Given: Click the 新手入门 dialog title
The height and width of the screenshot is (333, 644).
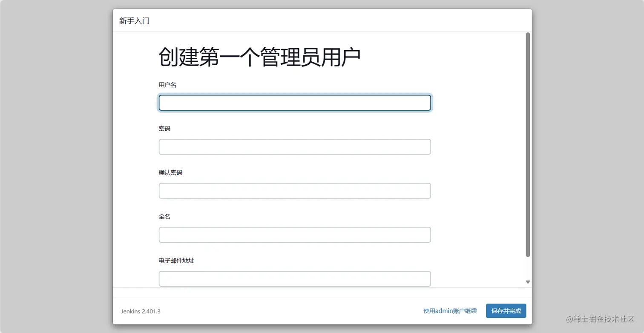Looking at the screenshot, I should pos(135,20).
